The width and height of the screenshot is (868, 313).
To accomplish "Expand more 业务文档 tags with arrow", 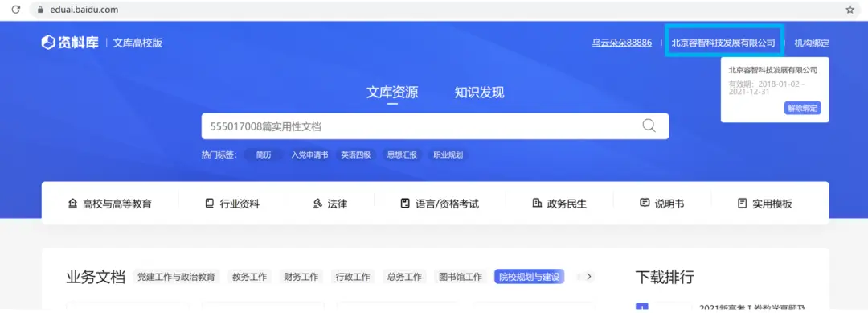I will point(588,277).
